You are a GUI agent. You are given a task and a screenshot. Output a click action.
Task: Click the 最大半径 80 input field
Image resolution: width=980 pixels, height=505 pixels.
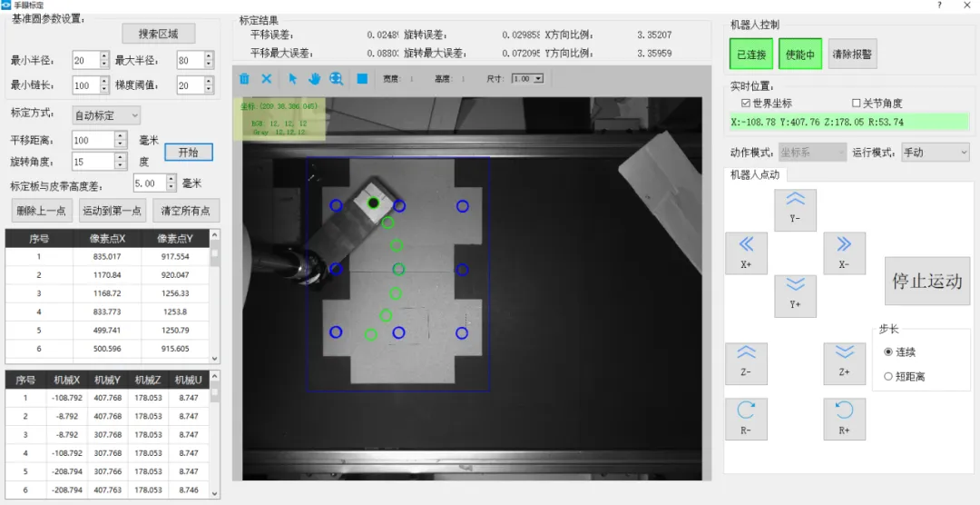pyautogui.click(x=191, y=60)
